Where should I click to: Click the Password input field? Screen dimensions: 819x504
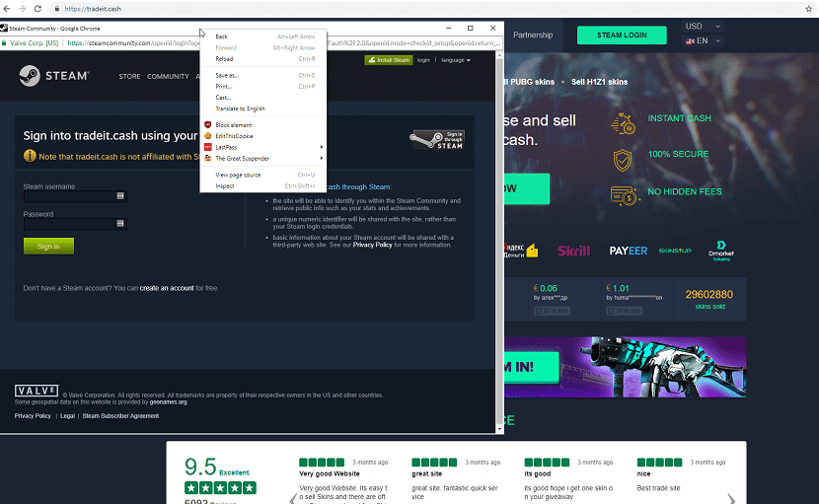[75, 224]
